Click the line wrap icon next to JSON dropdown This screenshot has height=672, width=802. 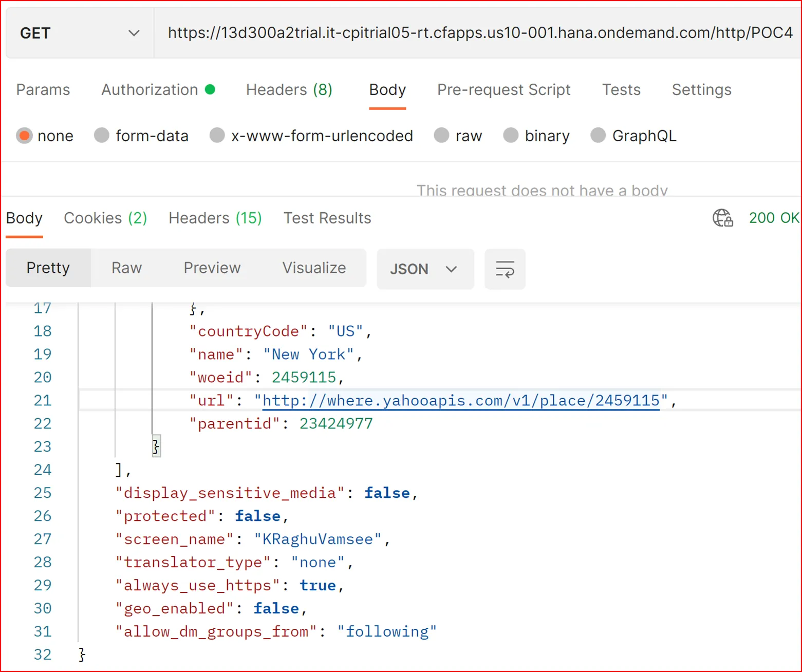tap(505, 269)
